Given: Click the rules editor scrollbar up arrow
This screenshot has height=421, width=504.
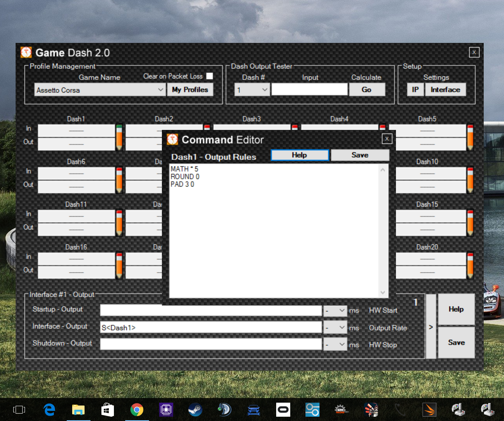Looking at the screenshot, I should tap(383, 170).
